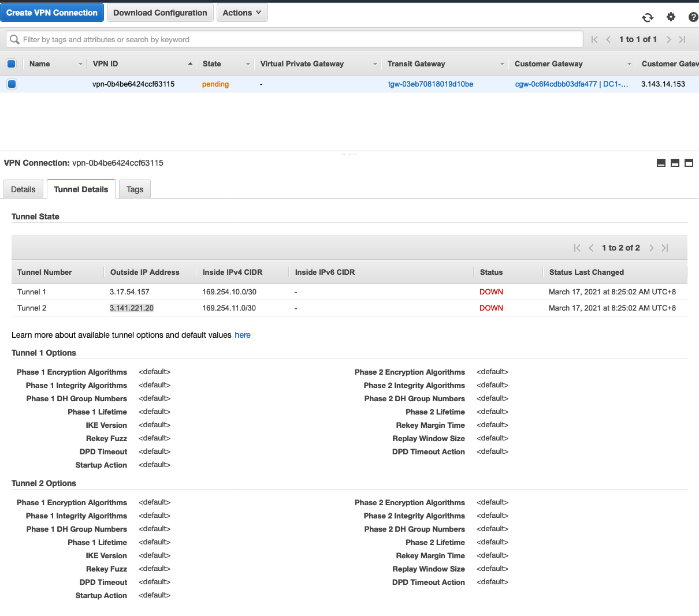Screen dimensions: 699x616
Task: Minimize the details pane using the smallest layout icon
Action: tap(661, 163)
